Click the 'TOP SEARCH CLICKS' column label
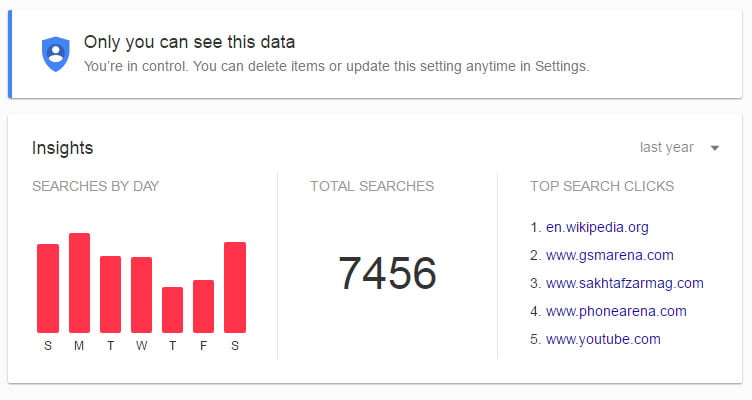The image size is (752, 400). coord(601,186)
